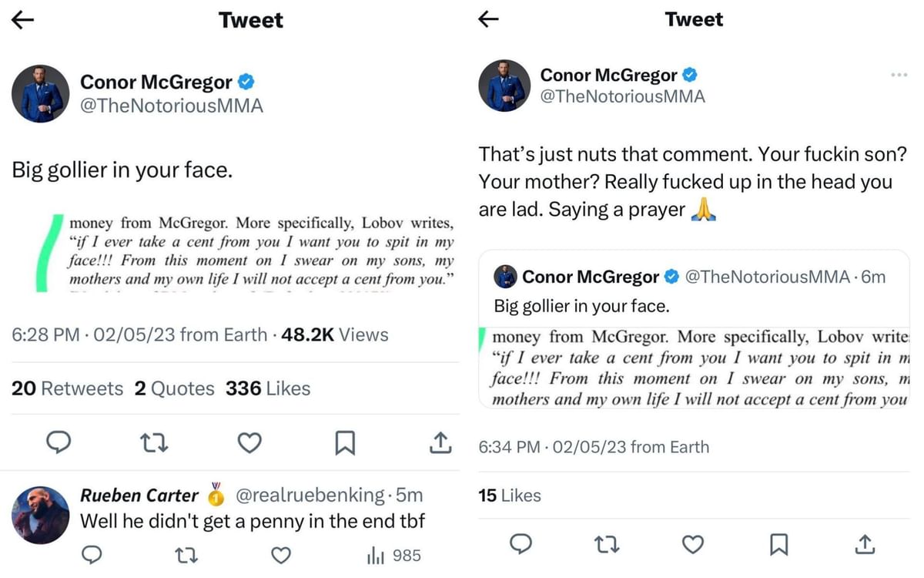Go back from the left Tweet view
This screenshot has height=578, width=924.
(22, 19)
